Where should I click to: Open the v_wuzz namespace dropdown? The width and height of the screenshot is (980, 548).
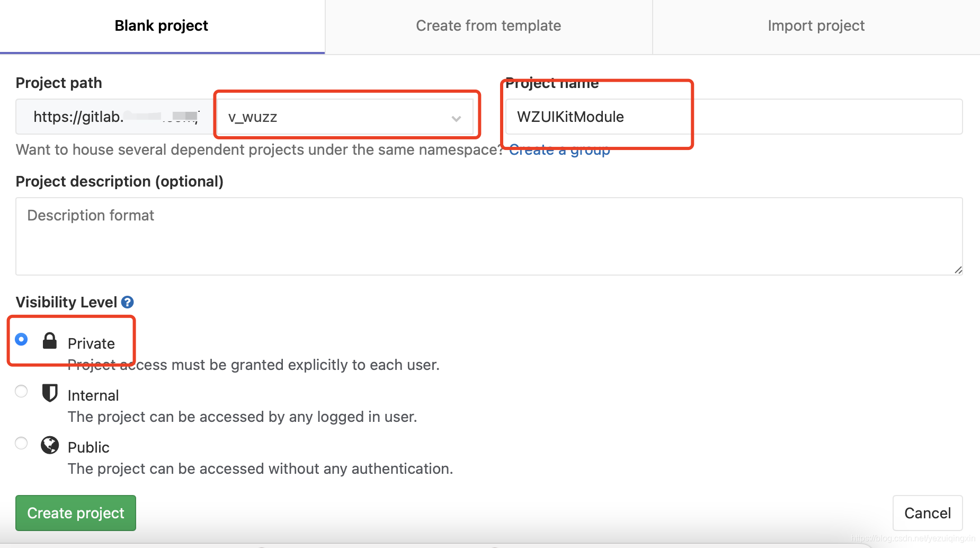pos(345,117)
